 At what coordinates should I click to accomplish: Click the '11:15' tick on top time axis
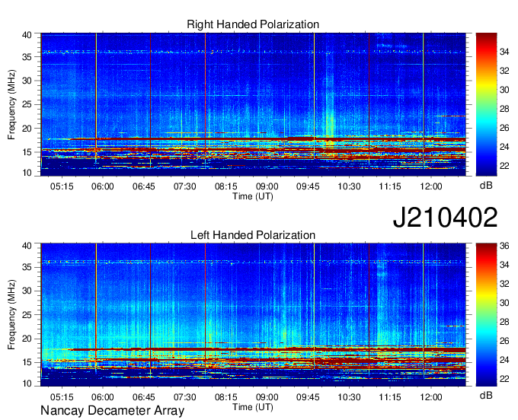point(390,186)
